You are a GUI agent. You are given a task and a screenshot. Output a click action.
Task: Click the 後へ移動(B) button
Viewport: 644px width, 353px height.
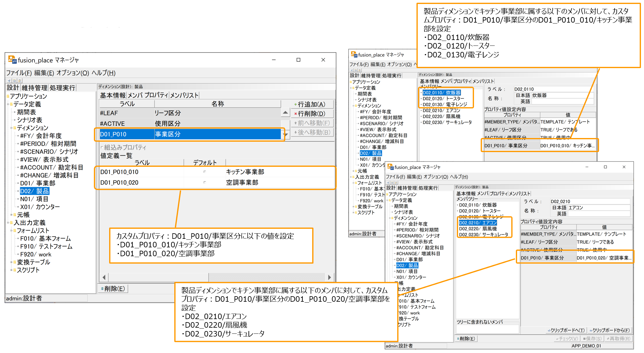[x=312, y=132]
